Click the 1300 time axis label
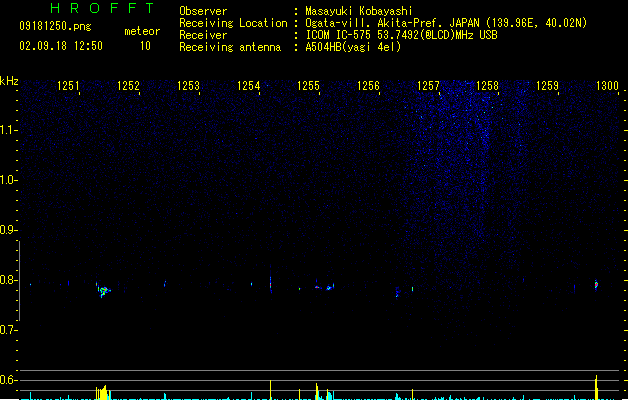629x400 pixels. point(607,86)
